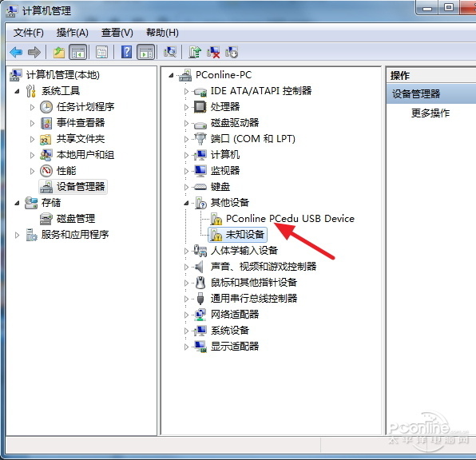Click 更多操作 in the actions pane
Viewport: 476px width, 460px height.
click(x=430, y=113)
